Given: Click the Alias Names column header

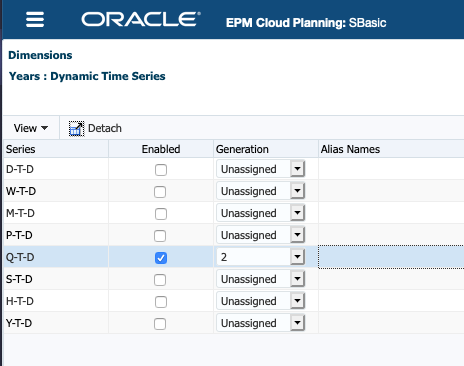Looking at the screenshot, I should point(391,149).
